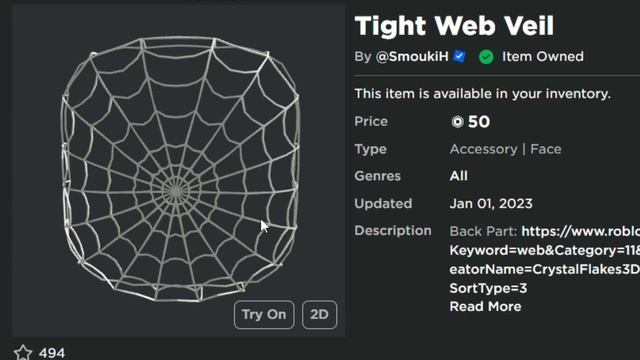This screenshot has height=360, width=640.
Task: Click the SortType=3 text in the description
Action: (488, 288)
